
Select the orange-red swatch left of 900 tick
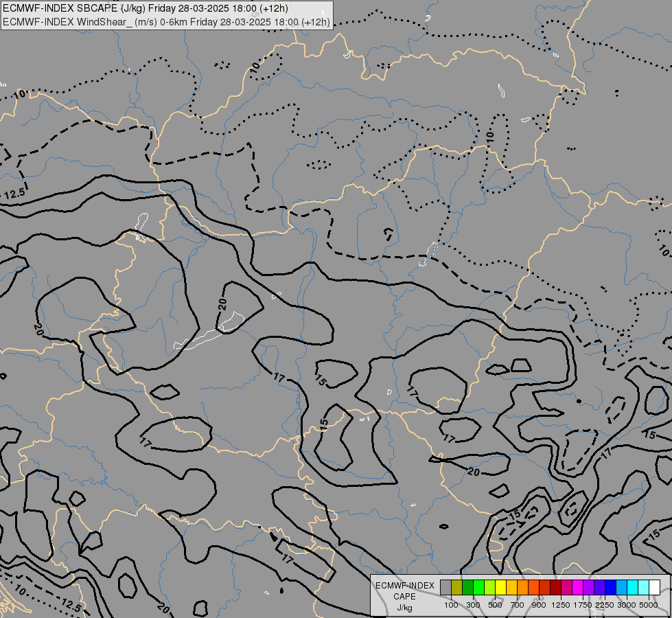click(533, 588)
